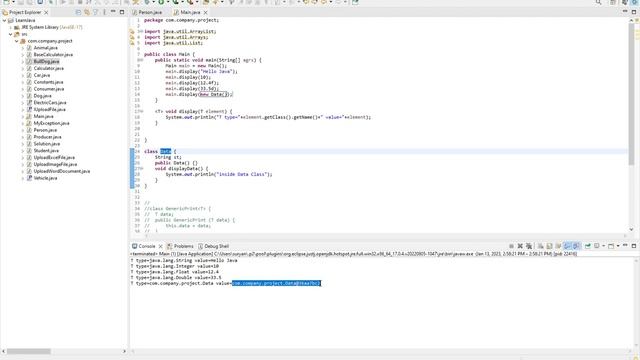Click the editor vertical scrollbar thumb

click(631, 94)
